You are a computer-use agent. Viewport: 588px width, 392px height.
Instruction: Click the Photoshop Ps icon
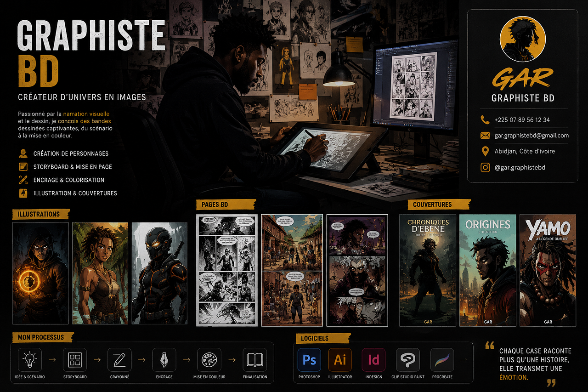click(309, 360)
